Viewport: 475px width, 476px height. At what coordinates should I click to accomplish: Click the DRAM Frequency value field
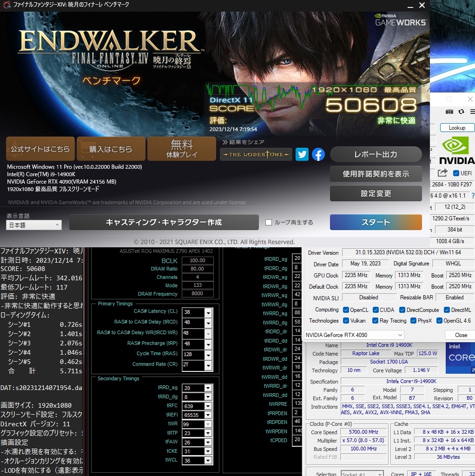[198, 294]
